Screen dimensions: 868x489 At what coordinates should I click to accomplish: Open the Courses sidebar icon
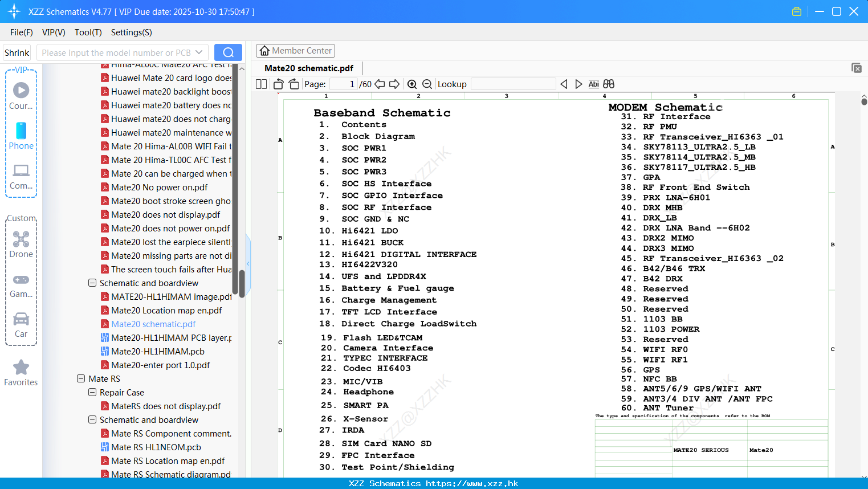(21, 95)
